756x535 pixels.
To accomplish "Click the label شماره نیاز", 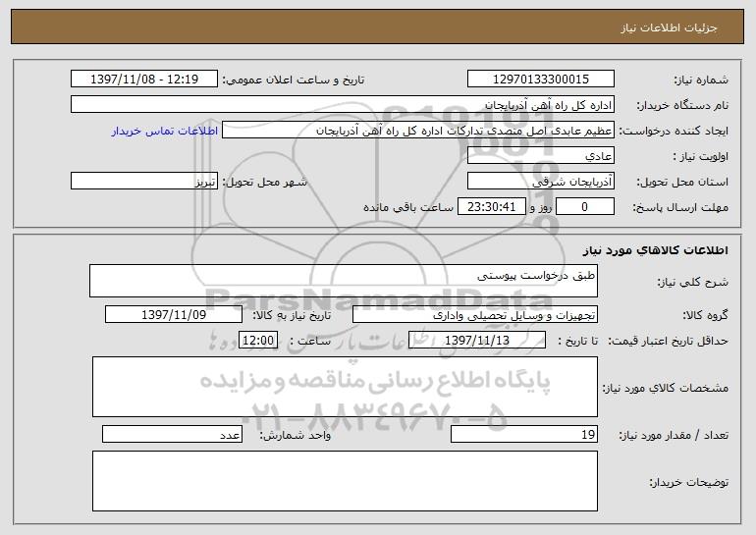I will click(x=701, y=80).
